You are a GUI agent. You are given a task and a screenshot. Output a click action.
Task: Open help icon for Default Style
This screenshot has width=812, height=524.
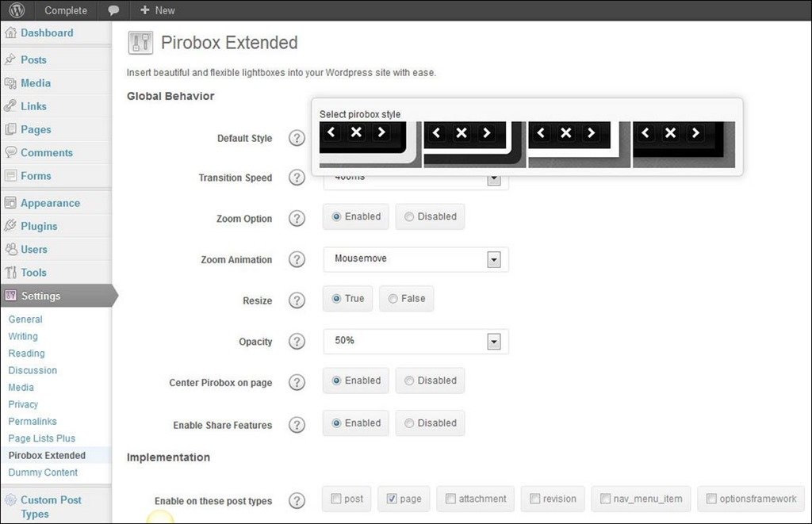(297, 138)
